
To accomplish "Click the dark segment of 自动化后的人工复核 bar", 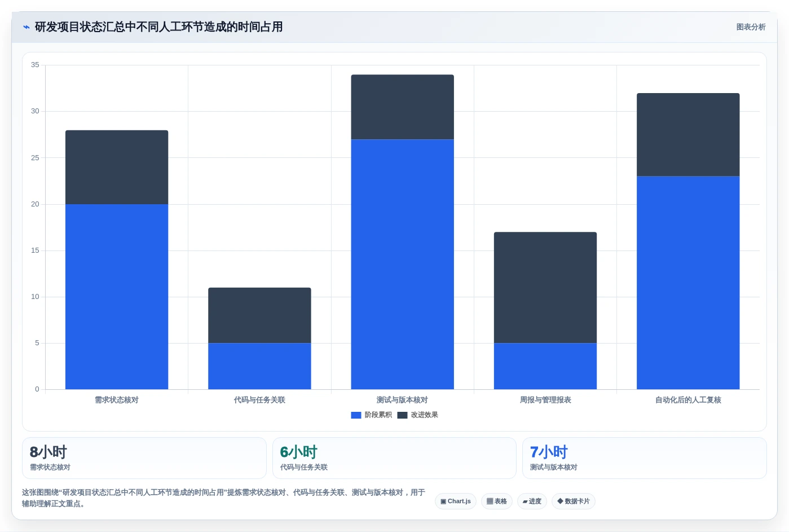I will (688, 135).
